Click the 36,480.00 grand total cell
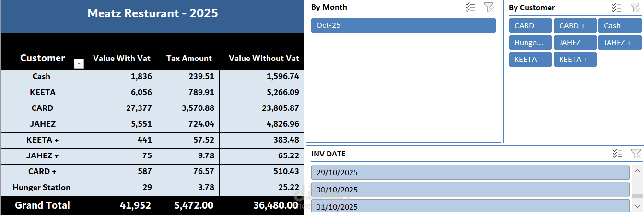644x215 pixels. 262,205
